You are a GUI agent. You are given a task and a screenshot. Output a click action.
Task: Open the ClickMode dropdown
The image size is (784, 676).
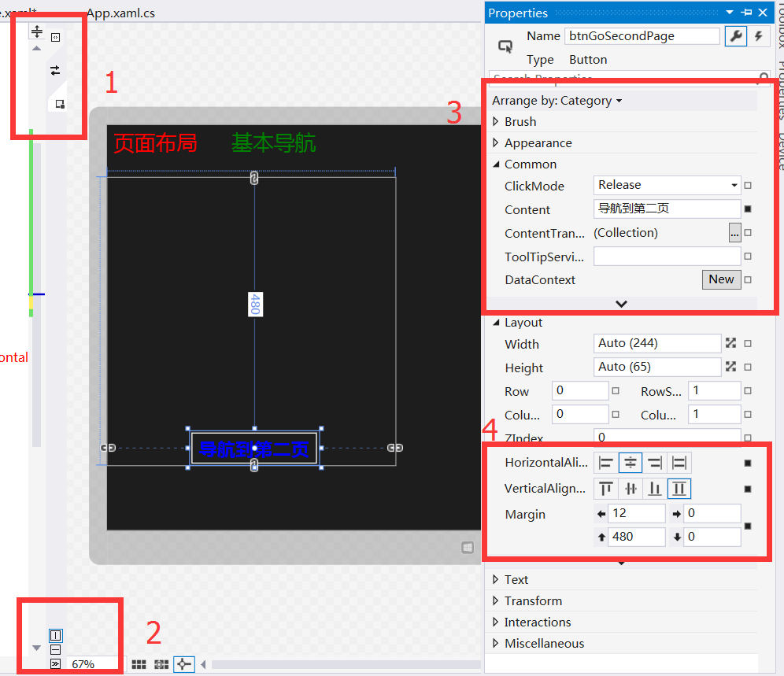(734, 186)
